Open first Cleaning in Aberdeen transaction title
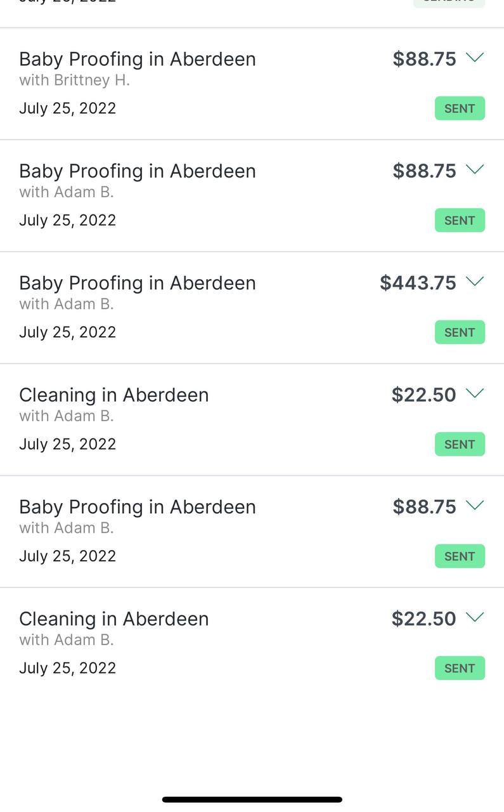 (x=113, y=395)
